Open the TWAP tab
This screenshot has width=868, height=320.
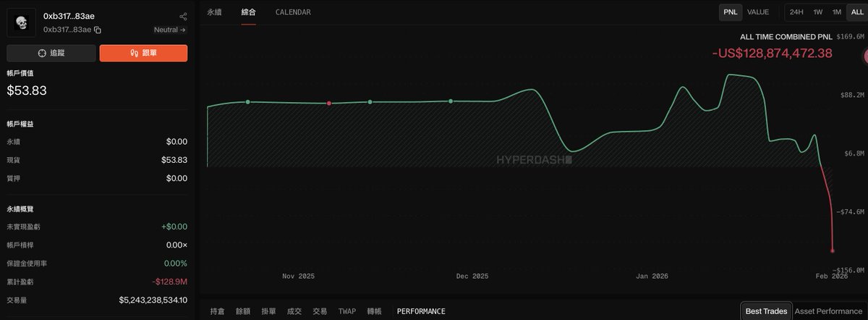click(347, 311)
